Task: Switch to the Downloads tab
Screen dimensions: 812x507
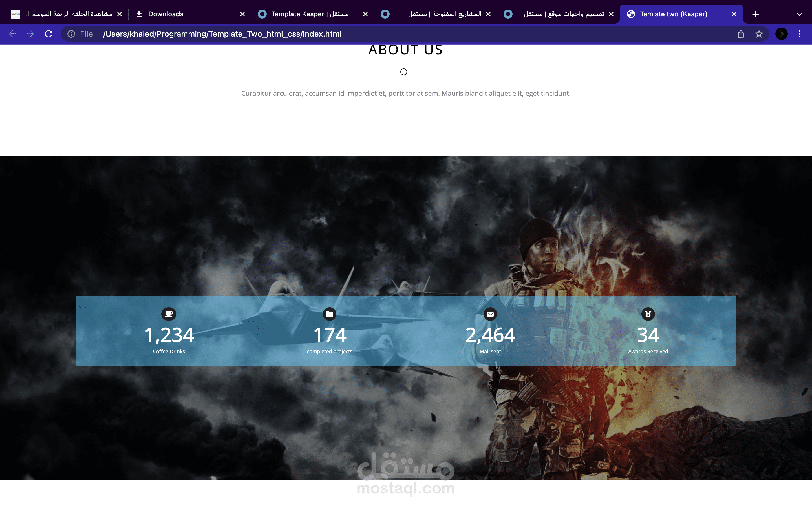Action: pyautogui.click(x=166, y=14)
